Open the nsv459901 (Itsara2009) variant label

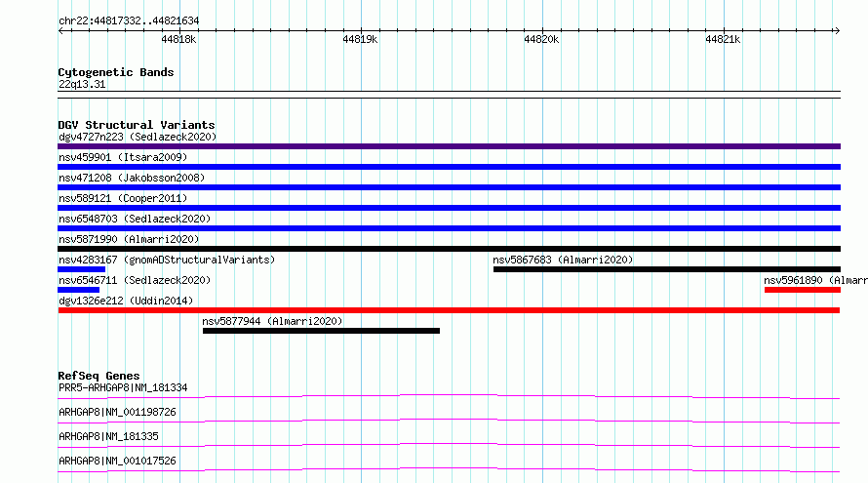[x=123, y=157]
